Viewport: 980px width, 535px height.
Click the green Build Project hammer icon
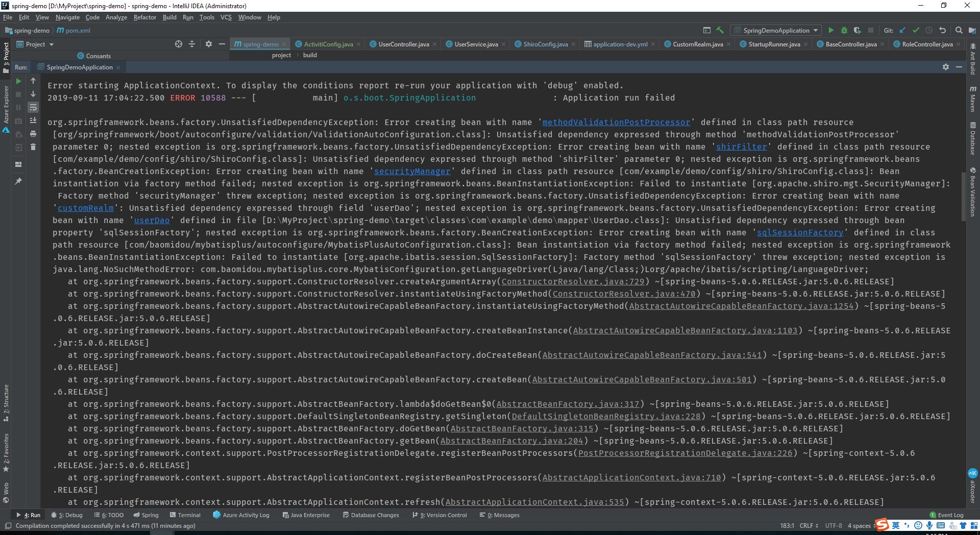click(720, 30)
